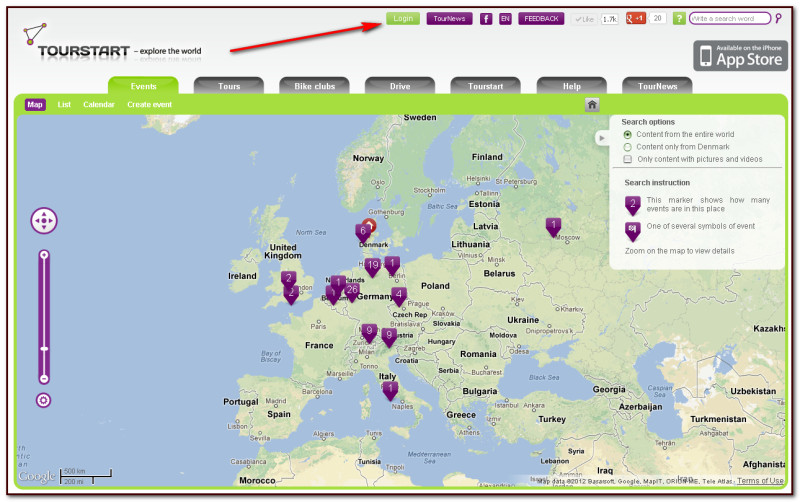
Task: Open the EN language selector
Action: [505, 19]
